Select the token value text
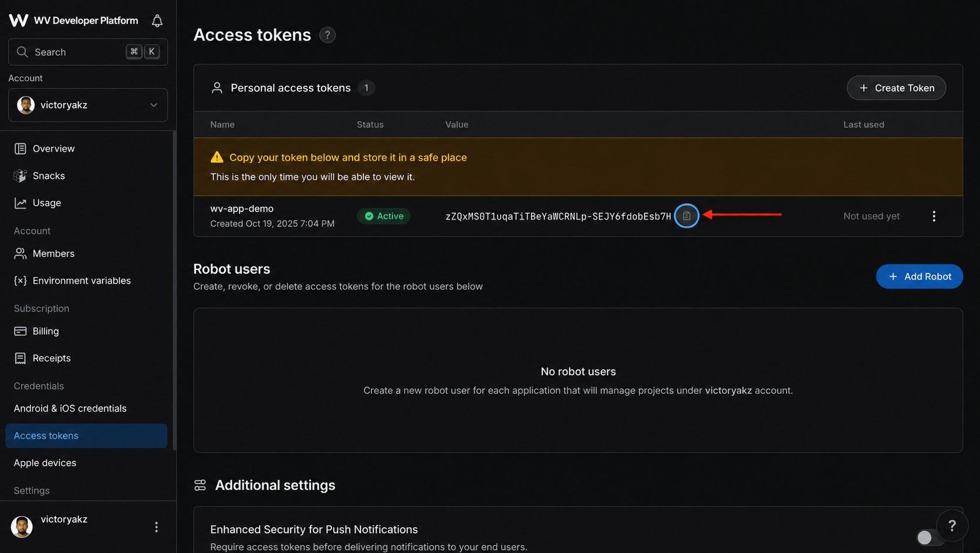This screenshot has width=980, height=553. point(558,217)
